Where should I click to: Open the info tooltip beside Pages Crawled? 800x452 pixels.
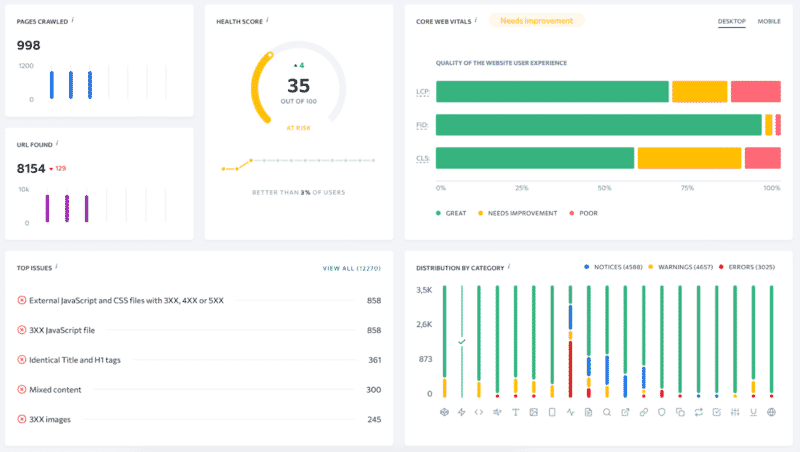[73, 20]
